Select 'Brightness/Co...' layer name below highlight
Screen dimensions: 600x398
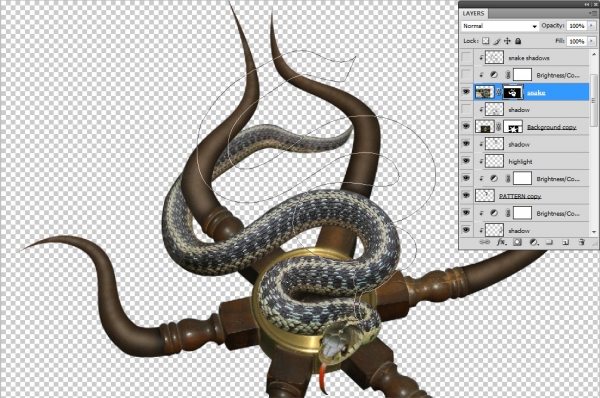tap(558, 179)
